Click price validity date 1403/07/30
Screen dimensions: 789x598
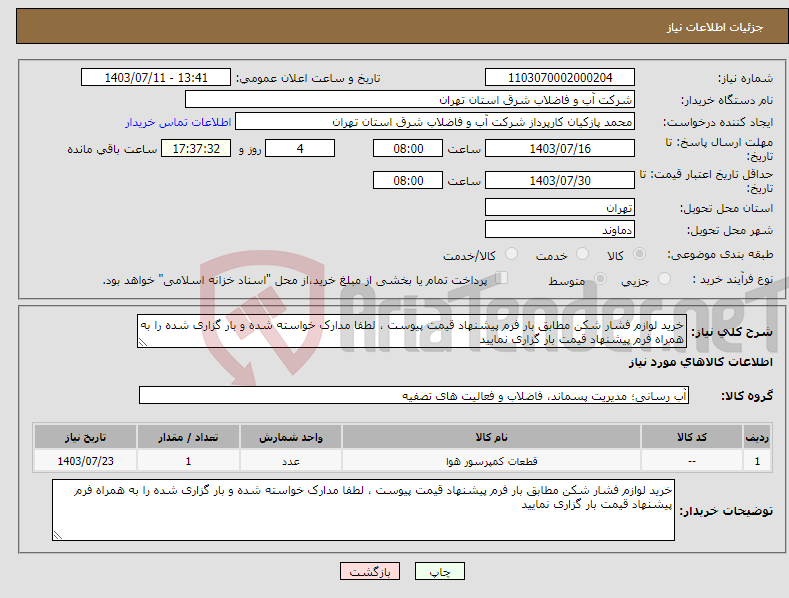(560, 180)
